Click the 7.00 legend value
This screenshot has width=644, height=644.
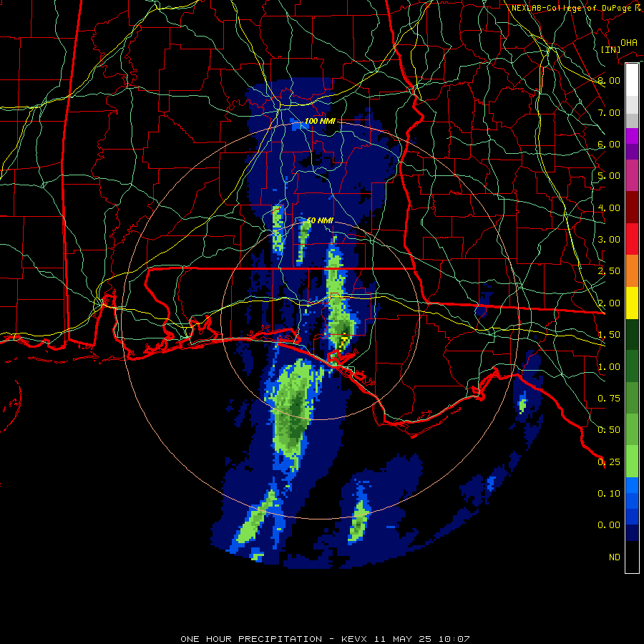(609, 112)
